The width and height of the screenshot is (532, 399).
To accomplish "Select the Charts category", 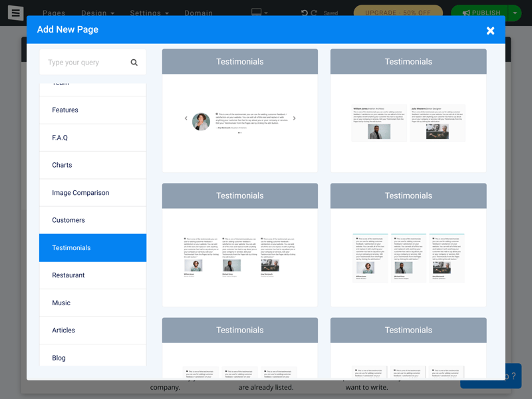I will 92,165.
